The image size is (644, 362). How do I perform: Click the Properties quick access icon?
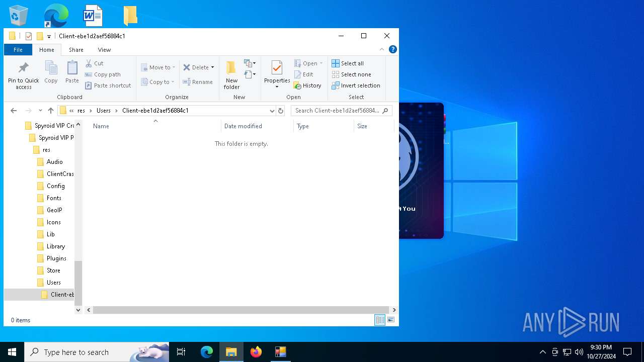29,36
